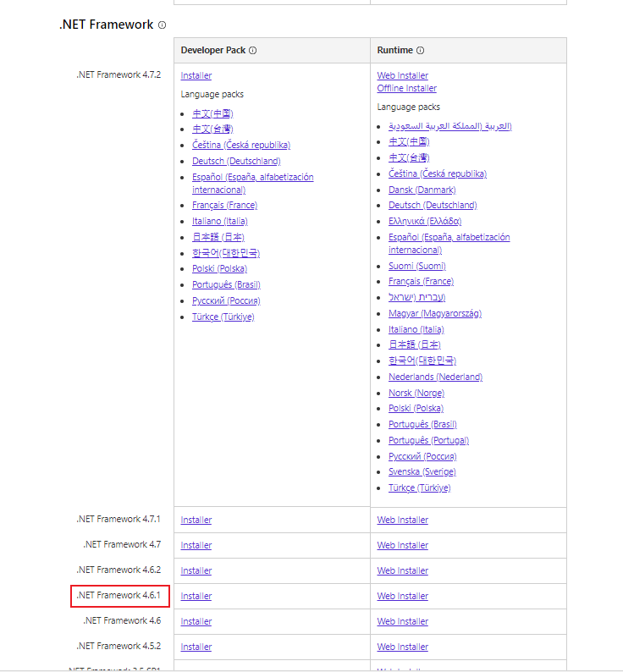The height and width of the screenshot is (672, 623).
Task: Select Español language pack under Developer Pack
Action: click(x=252, y=184)
